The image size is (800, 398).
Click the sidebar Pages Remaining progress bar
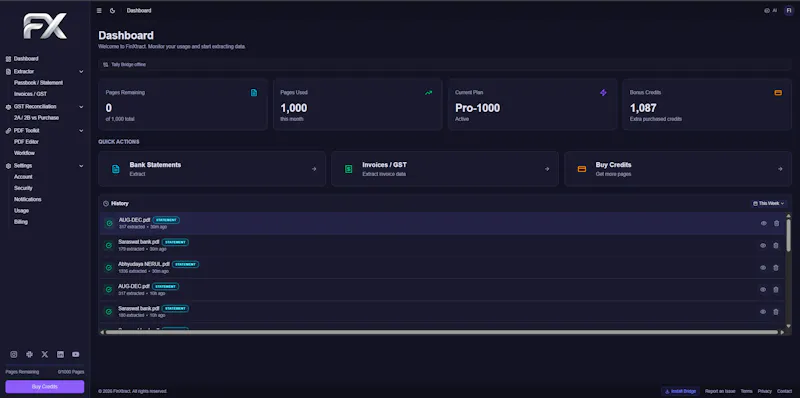[45, 365]
